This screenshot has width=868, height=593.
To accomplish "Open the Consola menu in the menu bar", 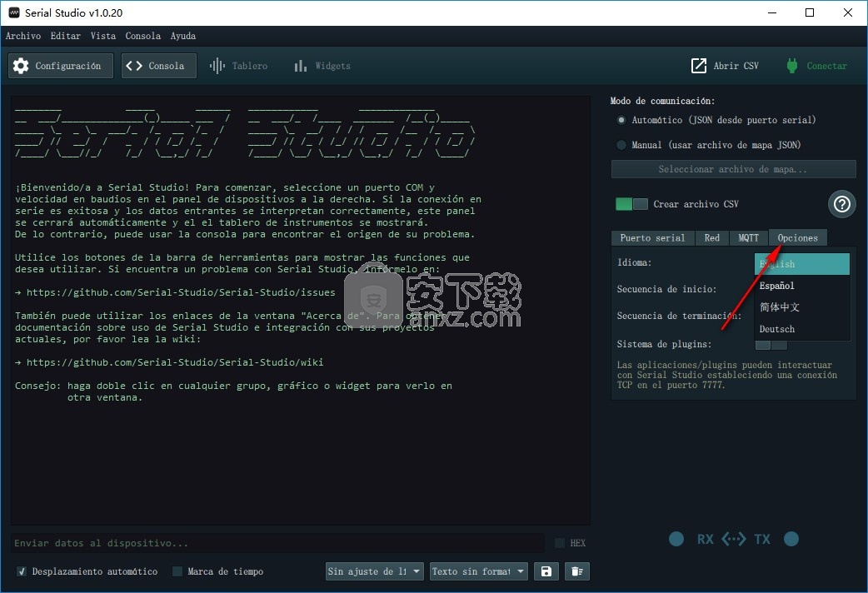I will (x=142, y=36).
